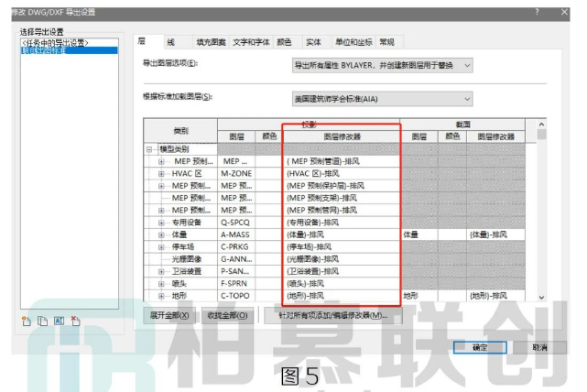The height and width of the screenshot is (392, 587).
Task: Click the (MEP 预制管网)-排风 modifier cell
Action: click(x=342, y=211)
